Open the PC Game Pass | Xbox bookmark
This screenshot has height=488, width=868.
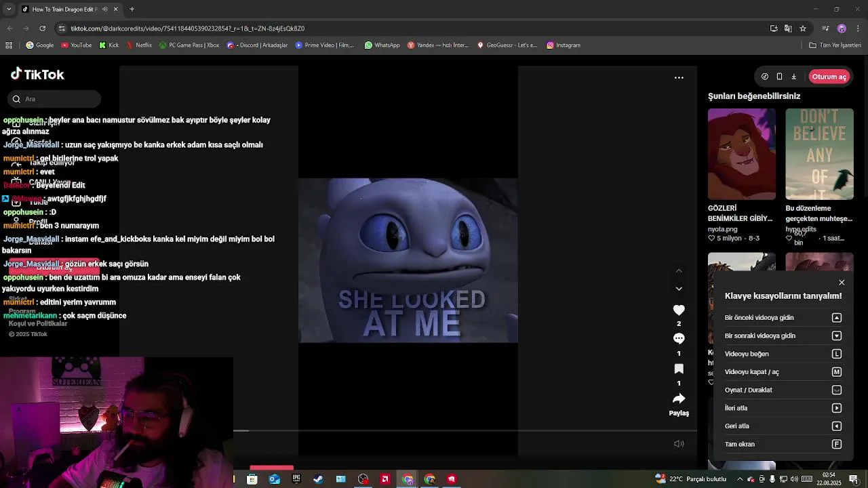pyautogui.click(x=189, y=45)
